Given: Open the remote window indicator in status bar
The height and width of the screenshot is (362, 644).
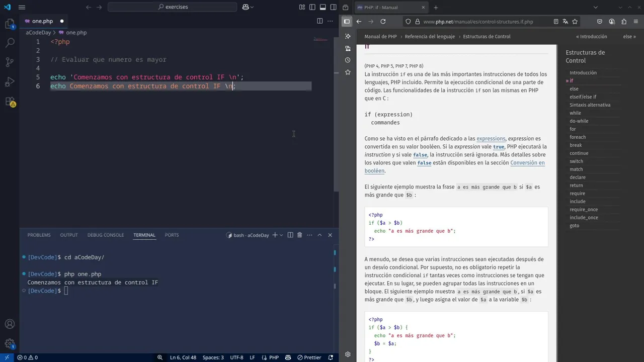Looking at the screenshot, I should tap(7, 357).
